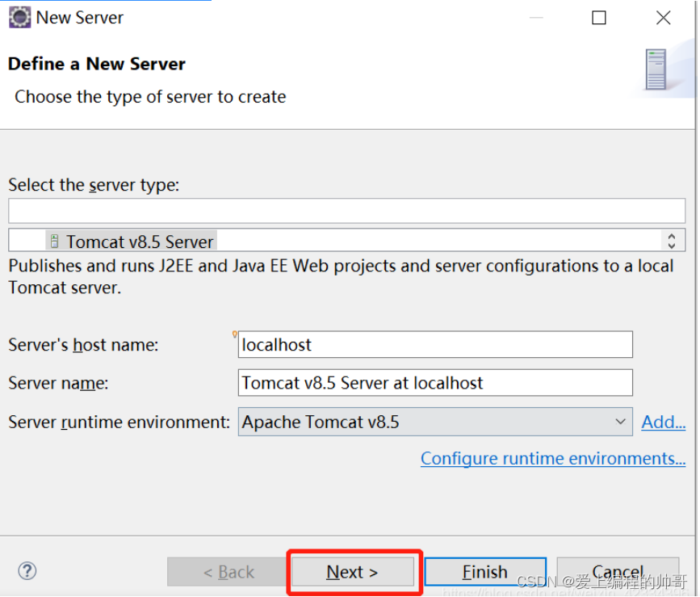Close the New Server dialog

664,18
